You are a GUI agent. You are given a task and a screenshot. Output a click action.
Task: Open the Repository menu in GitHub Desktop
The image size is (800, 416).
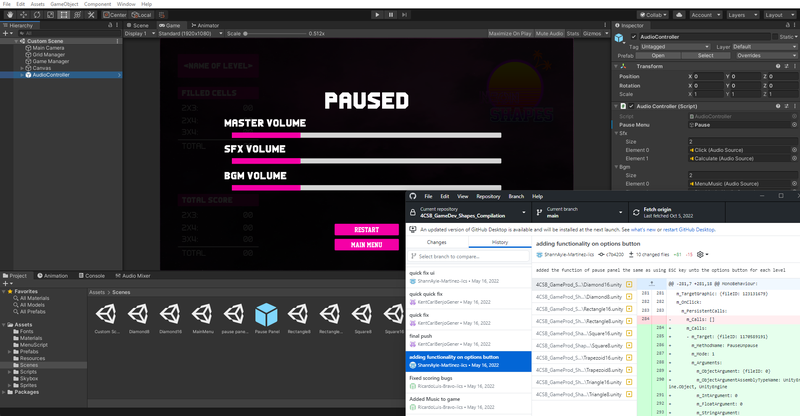[487, 196]
